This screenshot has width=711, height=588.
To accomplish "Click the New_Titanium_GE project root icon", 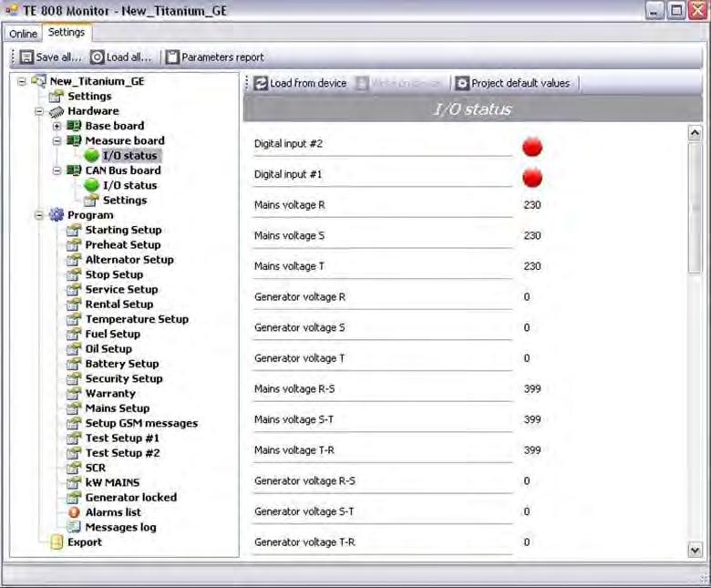I will (39, 81).
